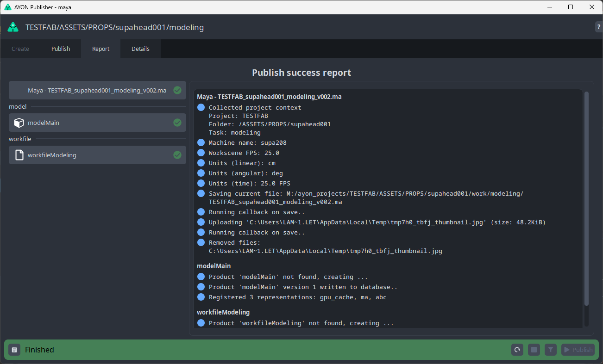The image size is (603, 364).
Task: Click the bold 'workfileModeling' log section heading
Action: 223,312
